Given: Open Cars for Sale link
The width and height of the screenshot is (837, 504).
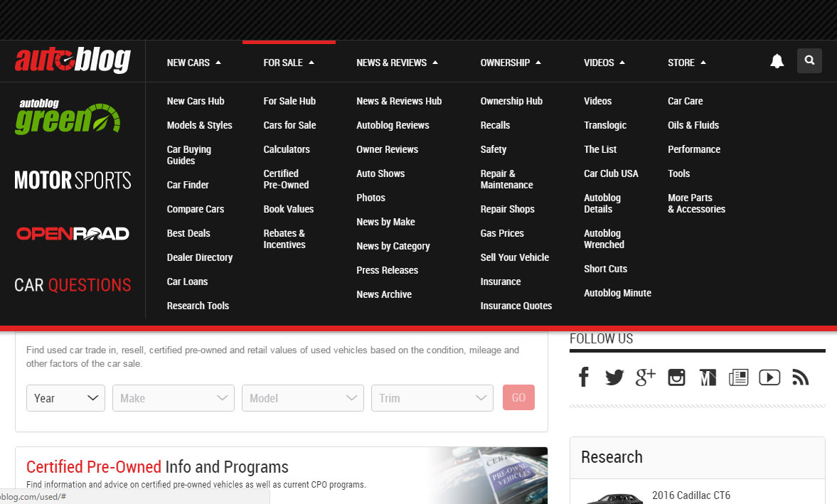Looking at the screenshot, I should (289, 125).
